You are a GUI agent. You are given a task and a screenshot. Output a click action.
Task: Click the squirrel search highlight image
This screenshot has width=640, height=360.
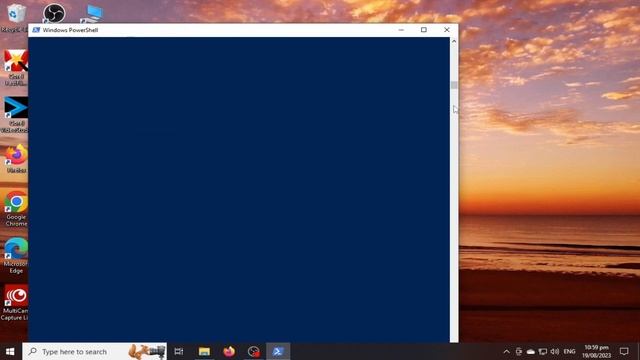click(x=147, y=351)
